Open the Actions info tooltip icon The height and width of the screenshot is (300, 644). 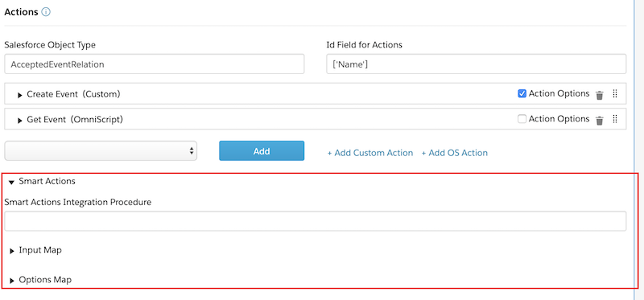[46, 12]
